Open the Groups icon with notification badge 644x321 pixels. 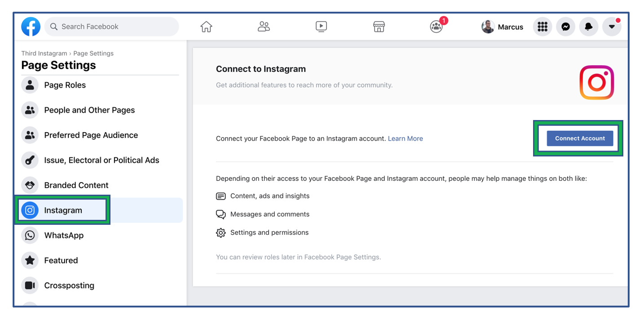[x=437, y=26]
